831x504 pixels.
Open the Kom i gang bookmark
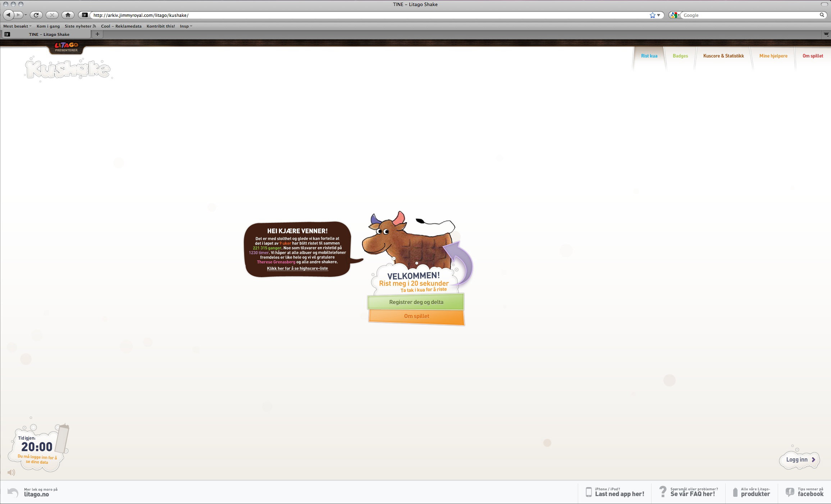[x=48, y=26]
